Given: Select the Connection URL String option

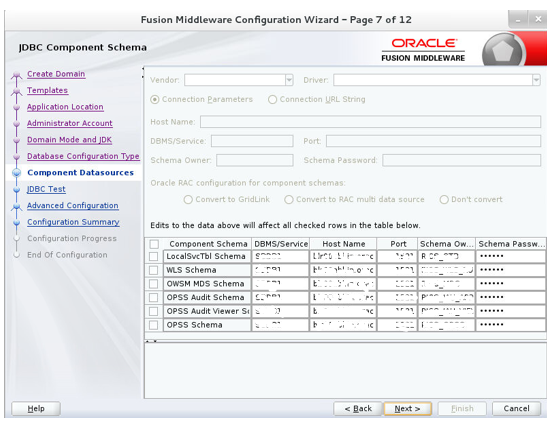Looking at the screenshot, I should click(272, 99).
